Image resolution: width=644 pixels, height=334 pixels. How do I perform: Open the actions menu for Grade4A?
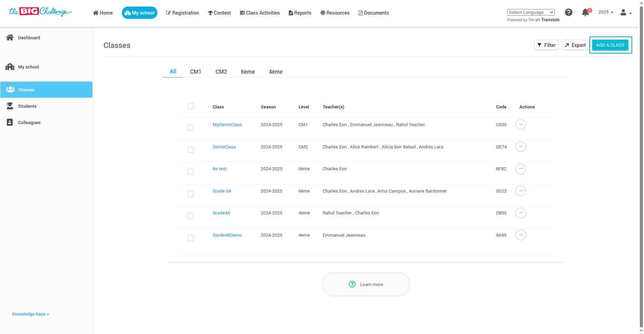pyautogui.click(x=520, y=213)
